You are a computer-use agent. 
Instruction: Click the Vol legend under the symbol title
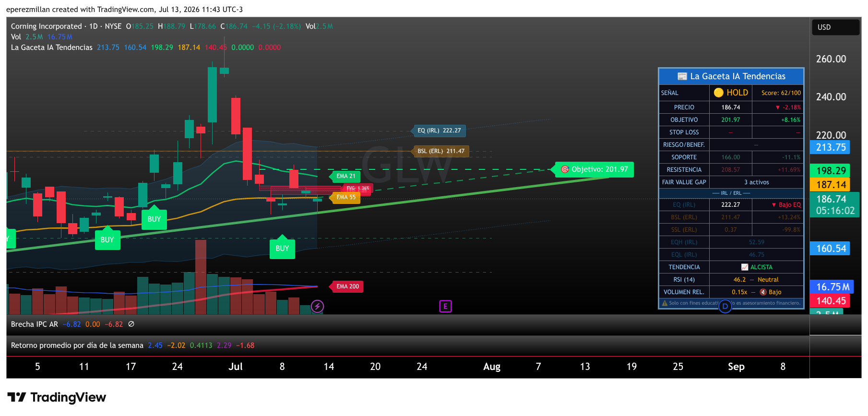point(16,37)
